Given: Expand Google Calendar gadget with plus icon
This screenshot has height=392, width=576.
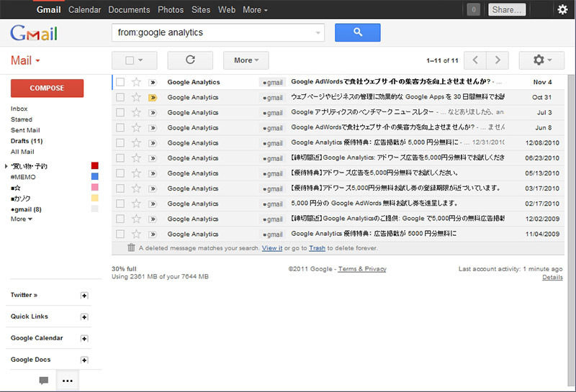Looking at the screenshot, I should [x=84, y=338].
